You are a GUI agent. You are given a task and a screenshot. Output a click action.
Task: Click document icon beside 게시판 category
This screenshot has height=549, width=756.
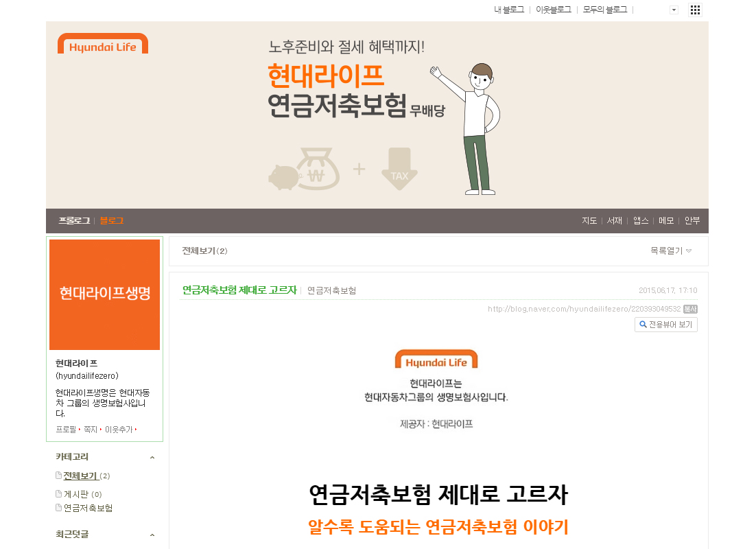(58, 494)
